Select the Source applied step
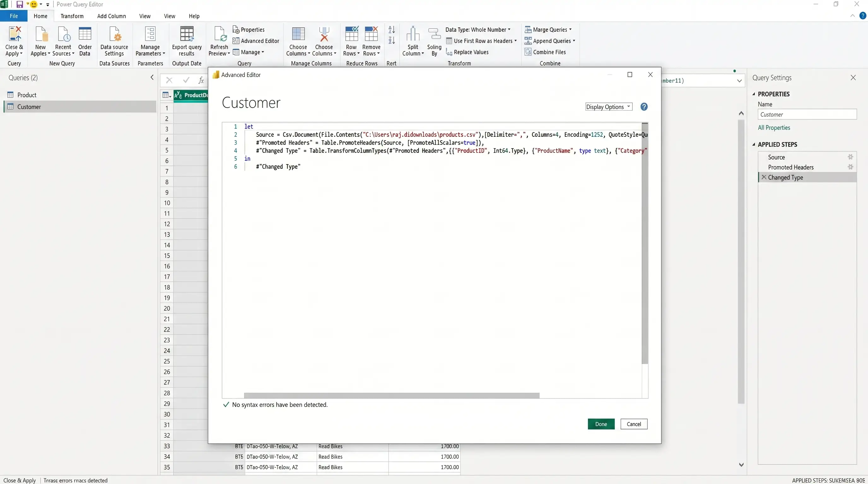 (x=807, y=157)
